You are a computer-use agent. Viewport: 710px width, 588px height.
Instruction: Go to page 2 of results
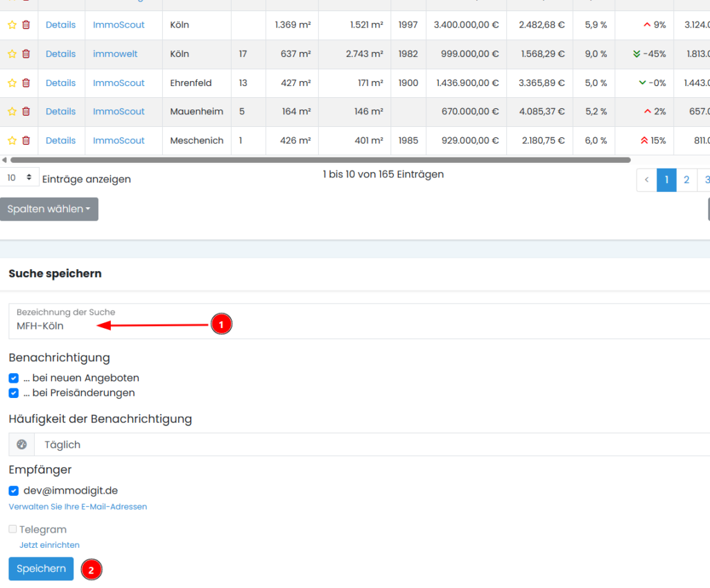pyautogui.click(x=686, y=180)
